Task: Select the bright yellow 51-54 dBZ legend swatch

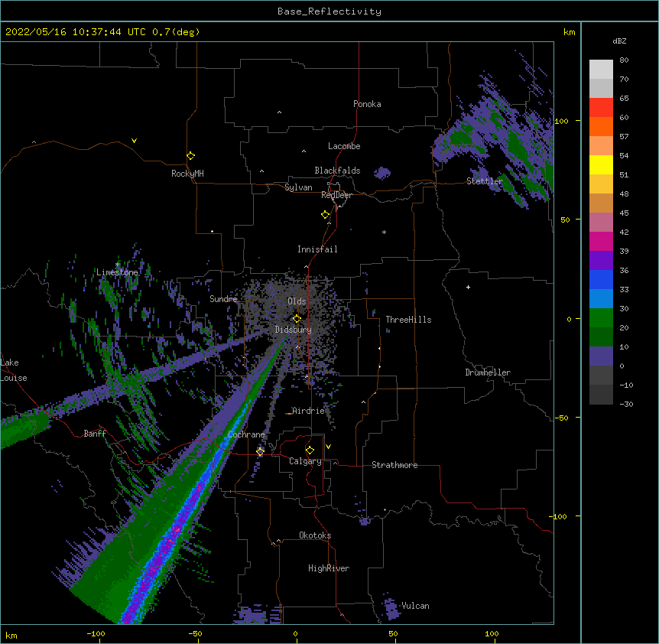Action: pos(601,164)
